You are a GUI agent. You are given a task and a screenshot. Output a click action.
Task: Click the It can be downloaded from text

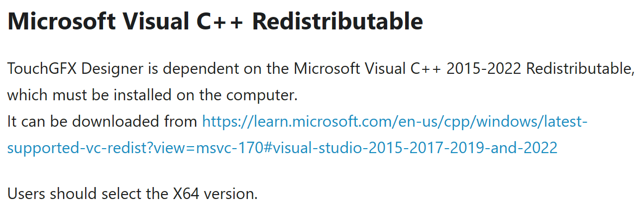click(103, 121)
